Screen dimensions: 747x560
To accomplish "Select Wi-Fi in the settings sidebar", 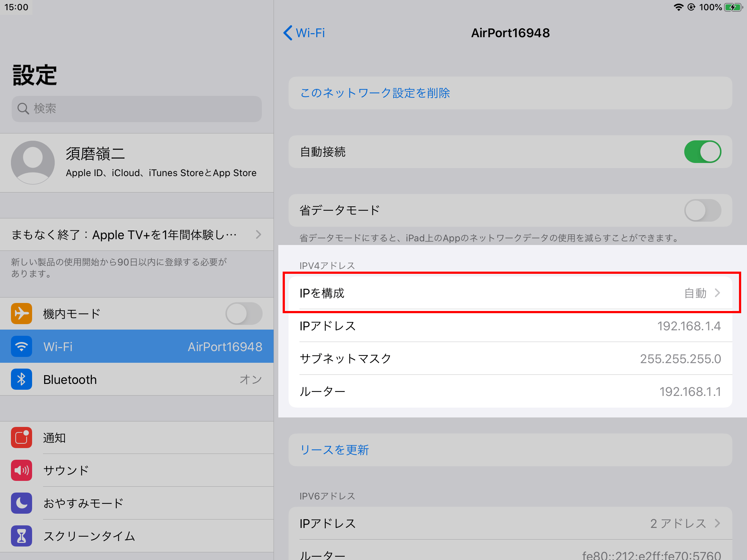I will (x=136, y=346).
